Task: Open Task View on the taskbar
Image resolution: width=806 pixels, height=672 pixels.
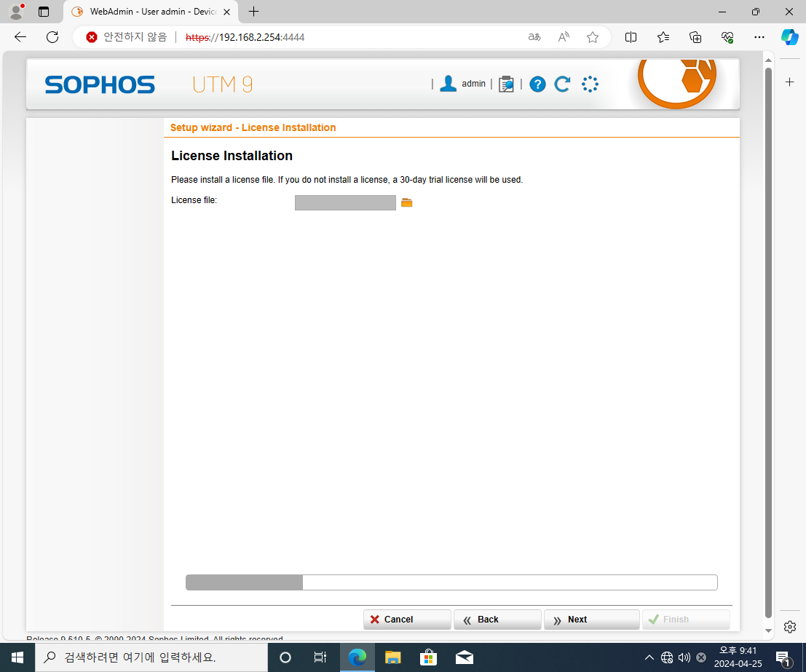Action: point(320,657)
